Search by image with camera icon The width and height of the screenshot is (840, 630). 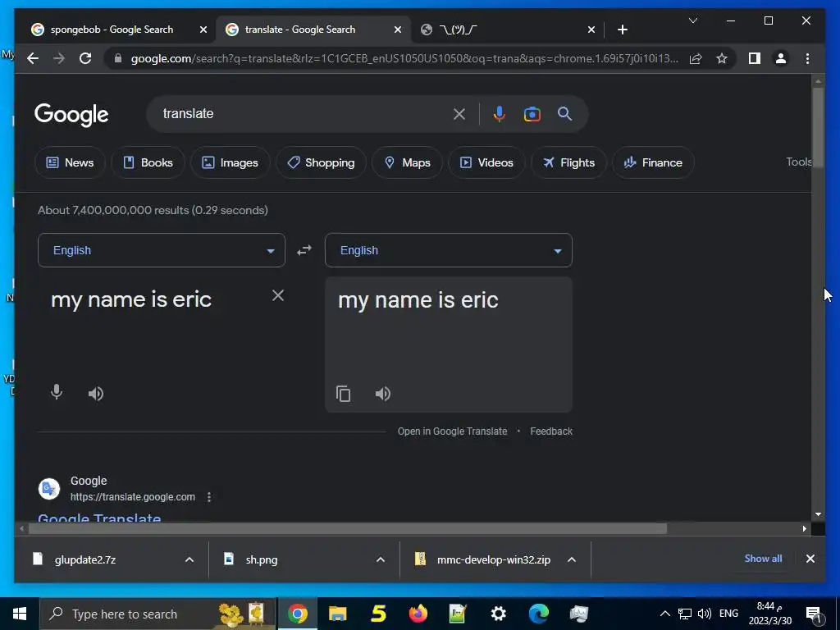532,114
